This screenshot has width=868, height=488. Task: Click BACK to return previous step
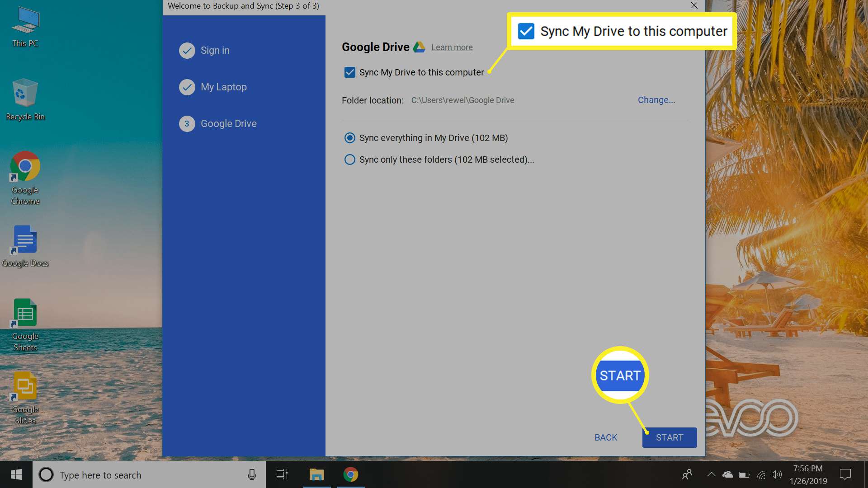point(606,437)
